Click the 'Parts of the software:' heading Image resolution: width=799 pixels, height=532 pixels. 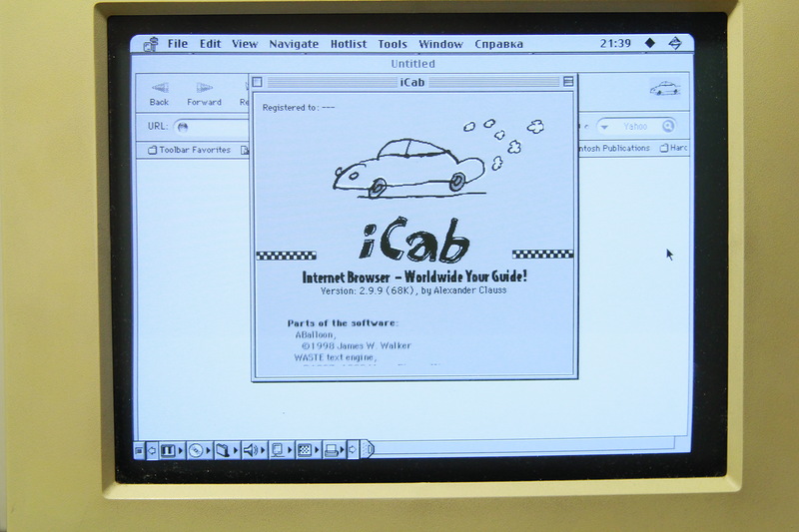343,322
